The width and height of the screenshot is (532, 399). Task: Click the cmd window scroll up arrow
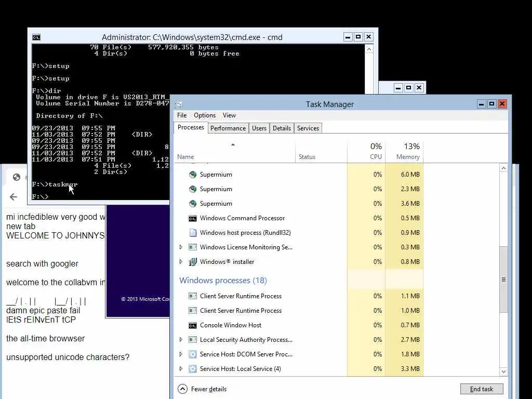tap(369, 49)
